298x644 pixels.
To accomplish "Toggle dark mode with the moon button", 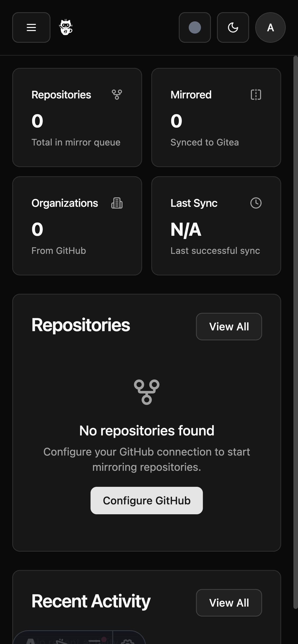I will (x=233, y=27).
